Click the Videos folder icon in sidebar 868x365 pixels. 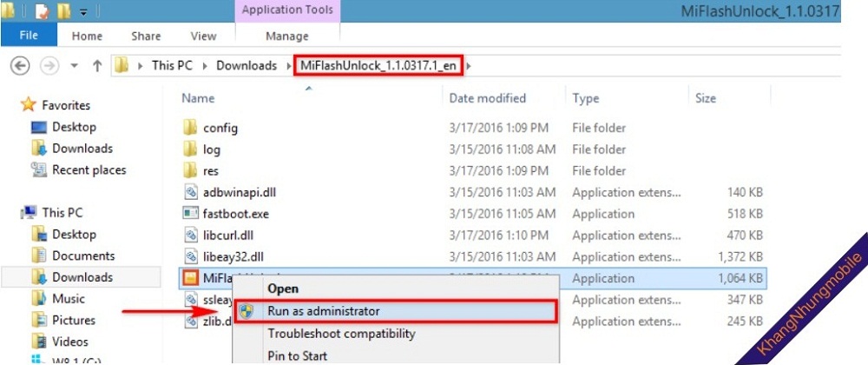(x=39, y=342)
